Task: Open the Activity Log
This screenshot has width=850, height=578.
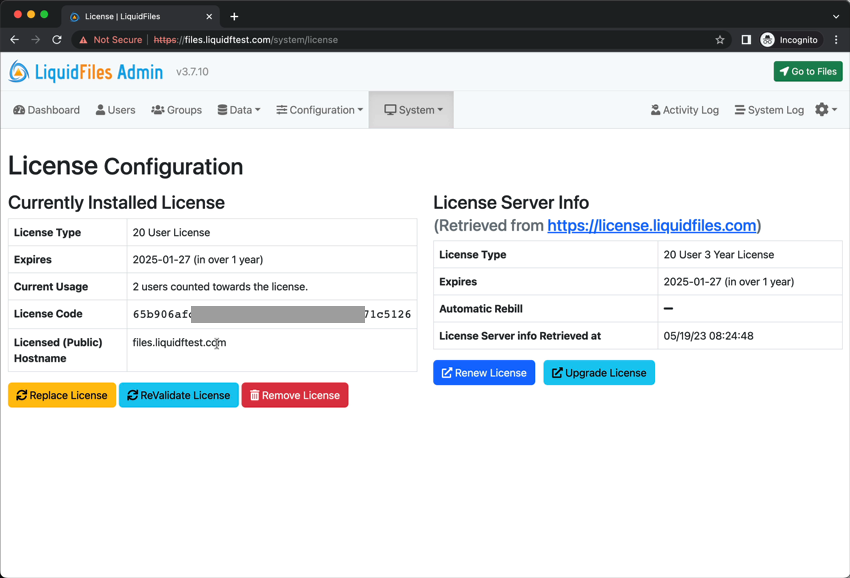Action: click(684, 109)
